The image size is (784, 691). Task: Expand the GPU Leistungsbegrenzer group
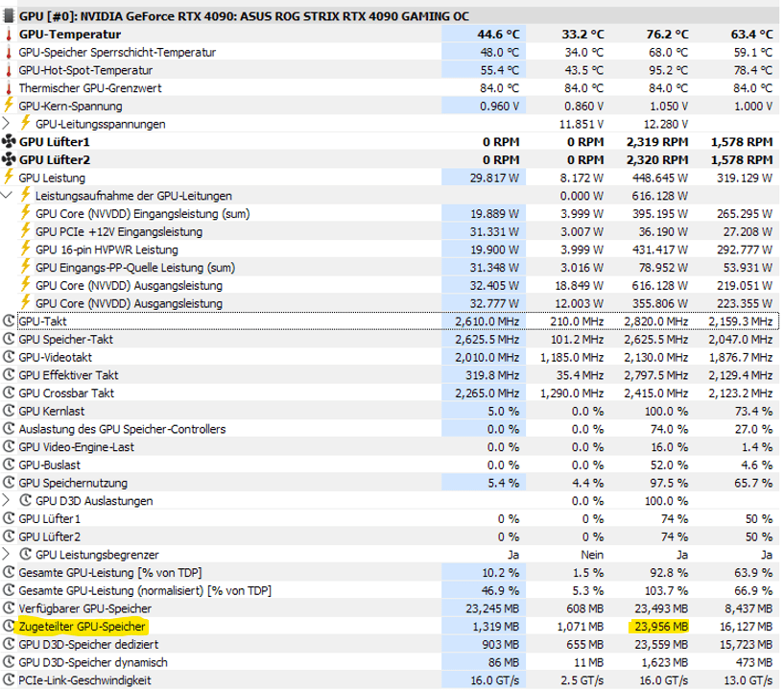6,555
